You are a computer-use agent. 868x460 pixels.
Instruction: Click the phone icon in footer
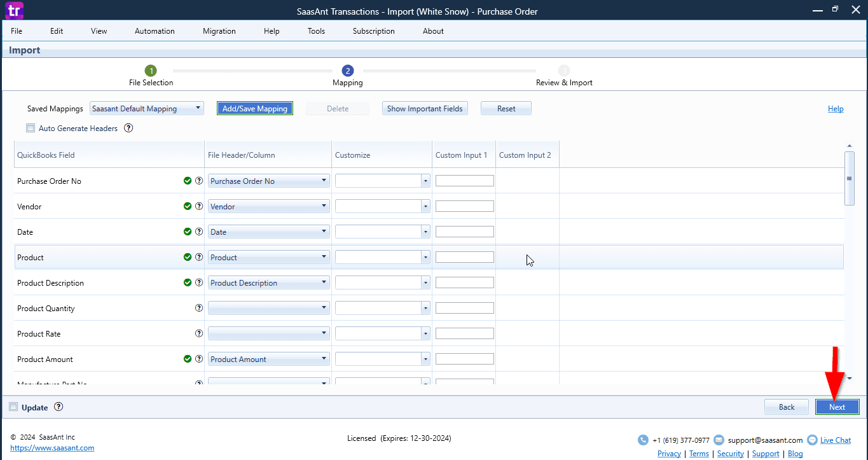[644, 440]
